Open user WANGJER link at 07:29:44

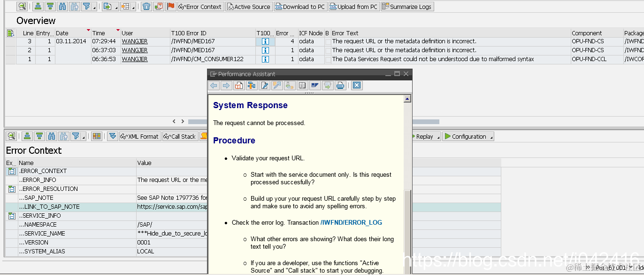pos(135,41)
